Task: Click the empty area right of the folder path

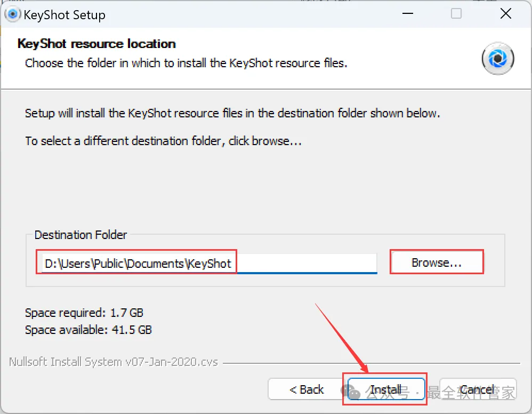Action: tap(307, 262)
